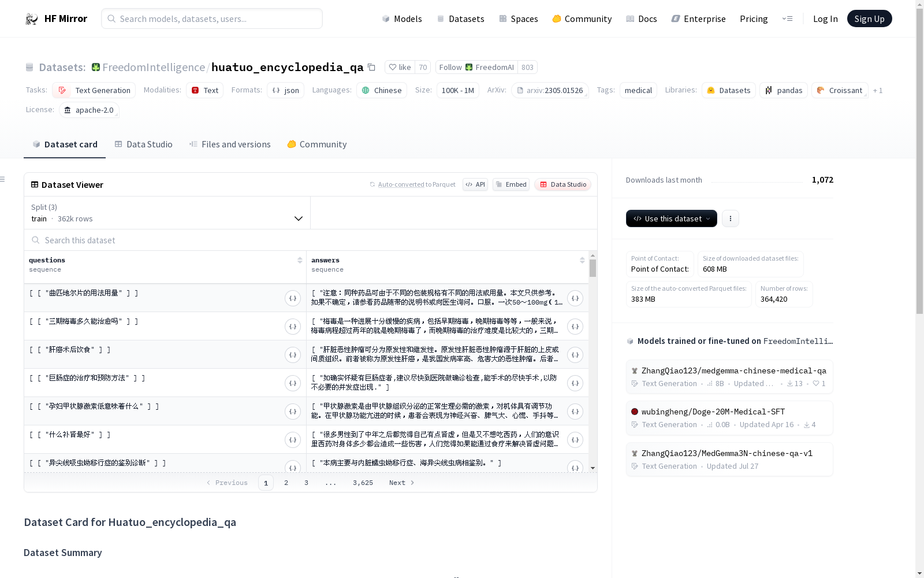The width and height of the screenshot is (924, 578).
Task: Click the dataset viewer vertical scrollbar thumb
Action: click(x=593, y=268)
